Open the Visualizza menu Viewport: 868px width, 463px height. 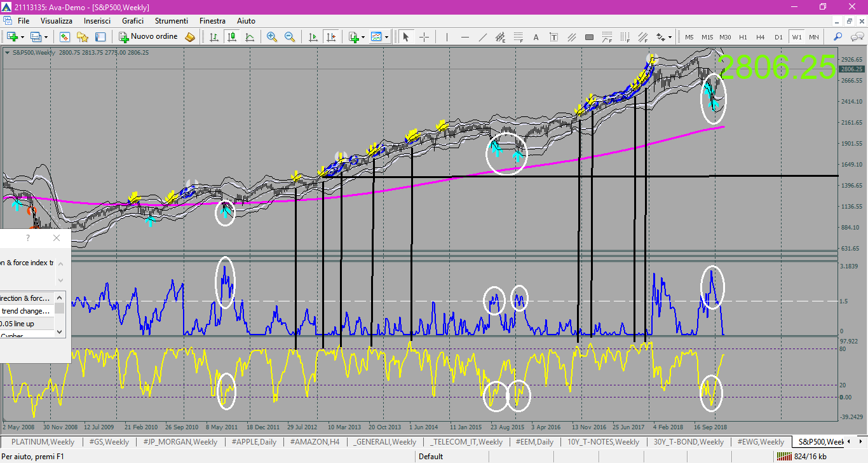(x=57, y=21)
